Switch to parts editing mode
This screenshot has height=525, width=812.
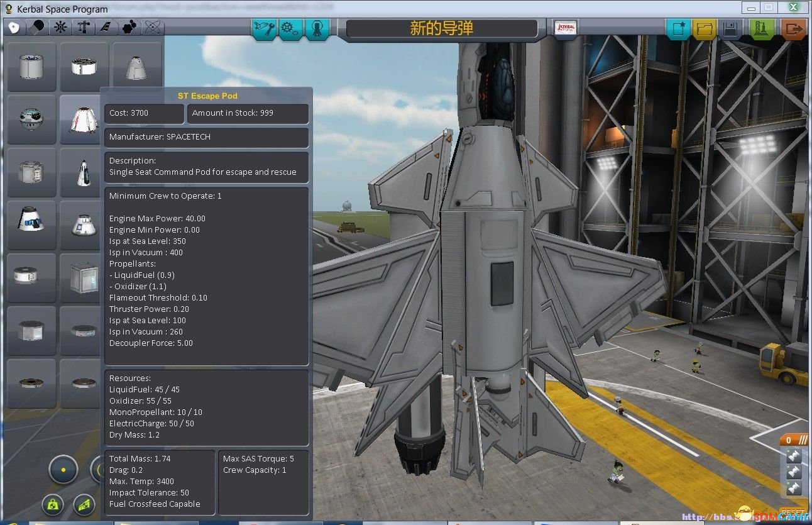264,29
